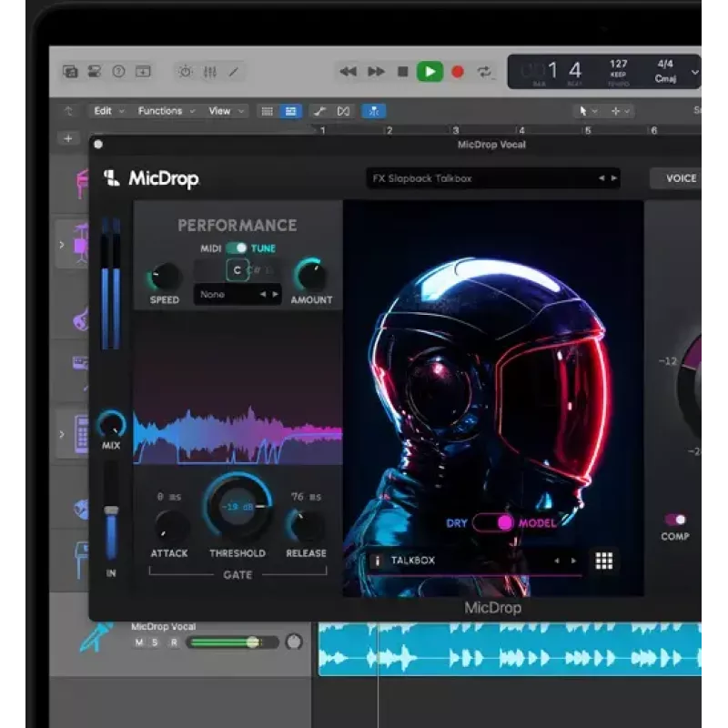The width and height of the screenshot is (728, 728).
Task: Open the View menu in the tracks area
Action: 226,111
